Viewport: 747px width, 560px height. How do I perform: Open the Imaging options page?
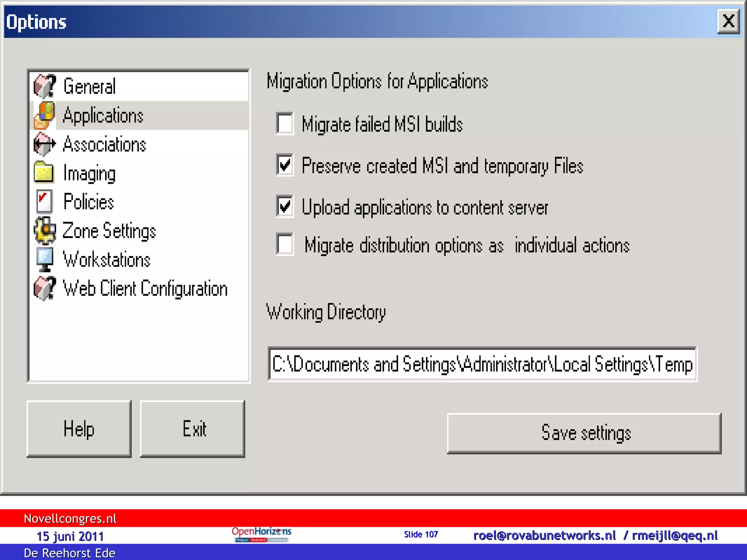tap(139, 173)
